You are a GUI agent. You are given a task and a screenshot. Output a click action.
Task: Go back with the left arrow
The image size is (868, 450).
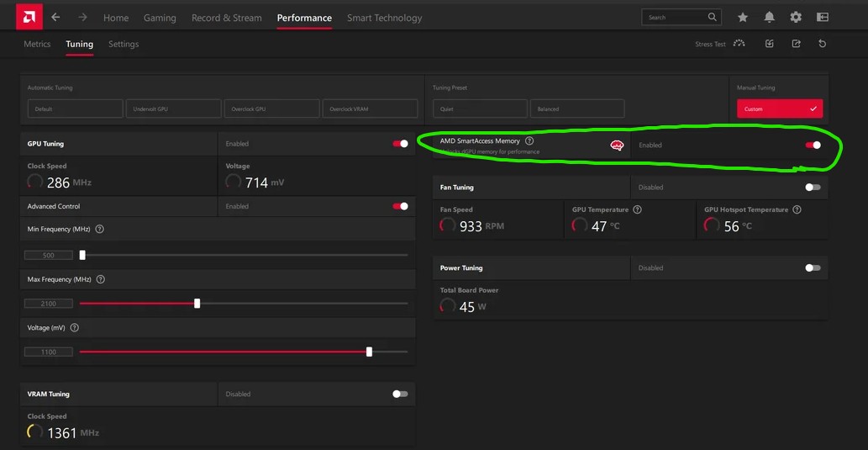point(55,17)
